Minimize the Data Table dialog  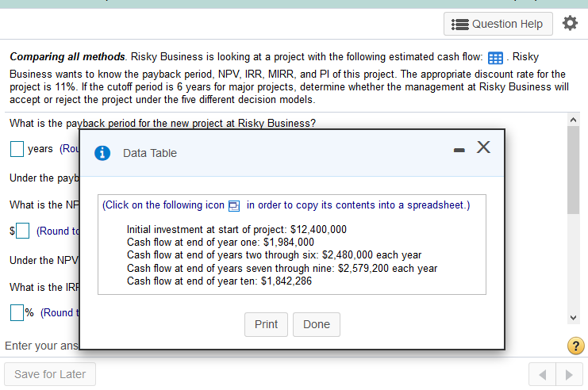click(x=459, y=150)
